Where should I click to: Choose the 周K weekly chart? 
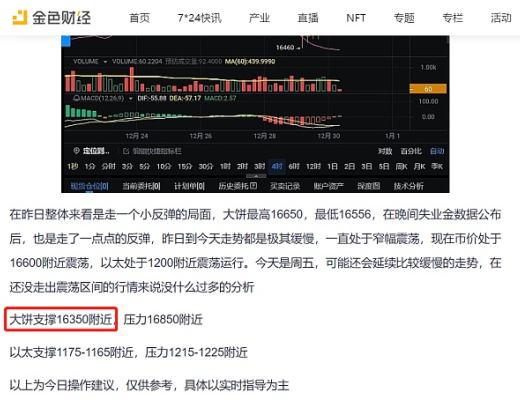pyautogui.click(x=401, y=166)
